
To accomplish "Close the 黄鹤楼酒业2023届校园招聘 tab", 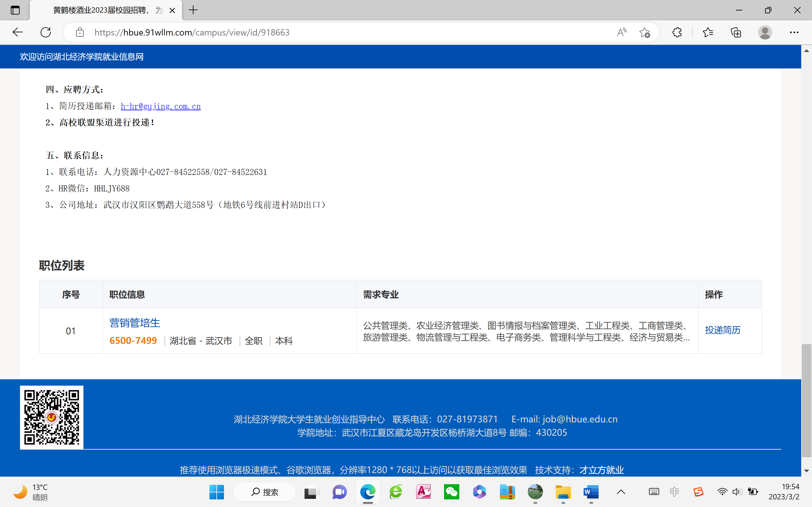I will pyautogui.click(x=172, y=10).
